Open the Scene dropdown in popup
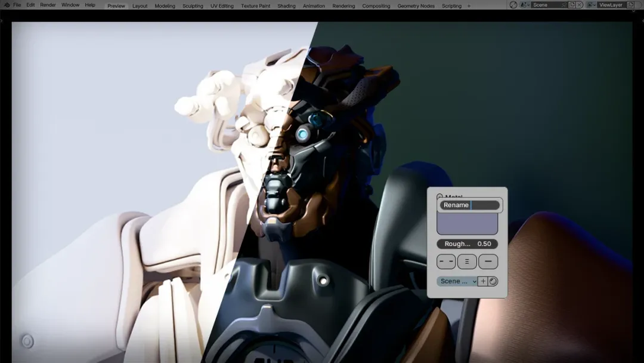This screenshot has width=644, height=363. tap(457, 281)
